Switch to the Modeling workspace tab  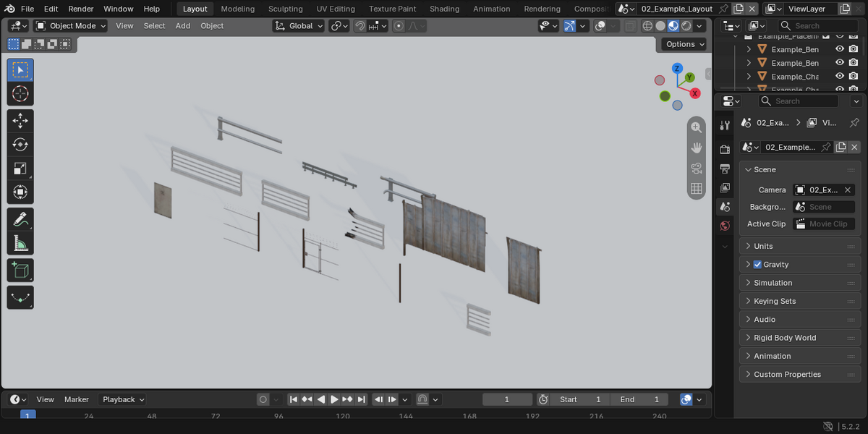click(x=238, y=9)
